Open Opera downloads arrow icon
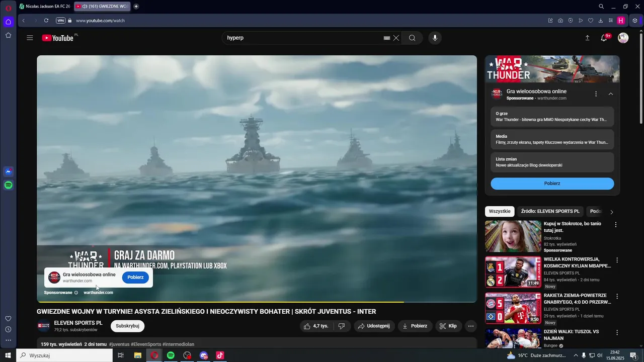 tap(601, 21)
